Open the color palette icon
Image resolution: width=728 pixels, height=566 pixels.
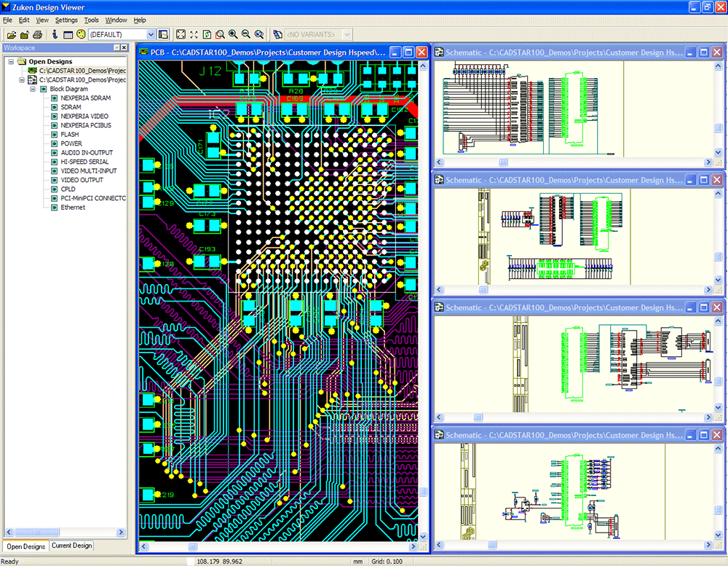click(80, 34)
